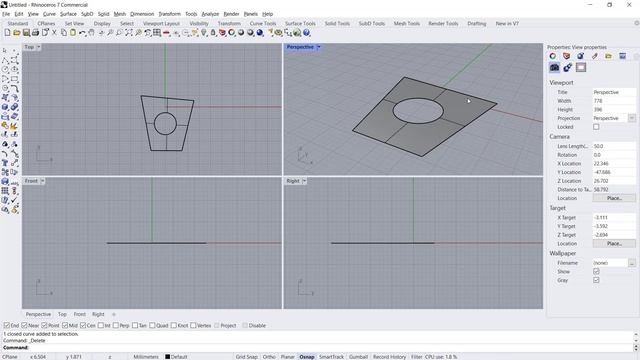Click the Camera Location Place button
640x360 pixels.
click(x=614, y=198)
